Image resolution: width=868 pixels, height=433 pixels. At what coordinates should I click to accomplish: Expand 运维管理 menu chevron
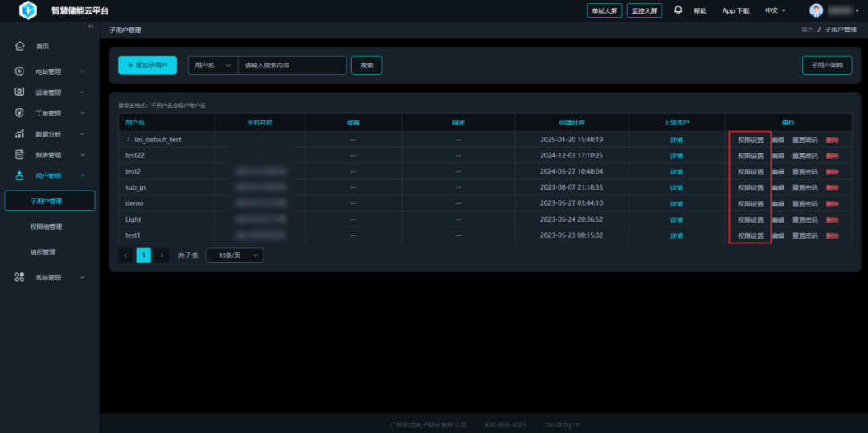(83, 92)
